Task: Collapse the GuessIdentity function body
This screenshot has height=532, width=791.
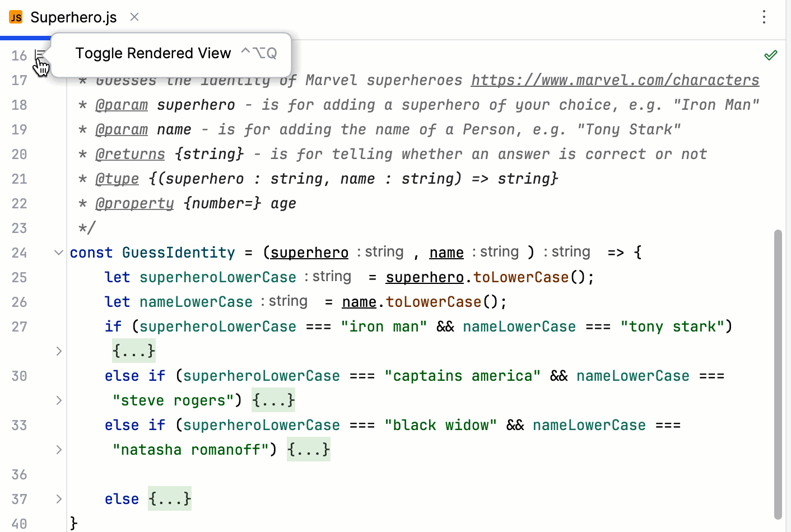Action: point(58,253)
